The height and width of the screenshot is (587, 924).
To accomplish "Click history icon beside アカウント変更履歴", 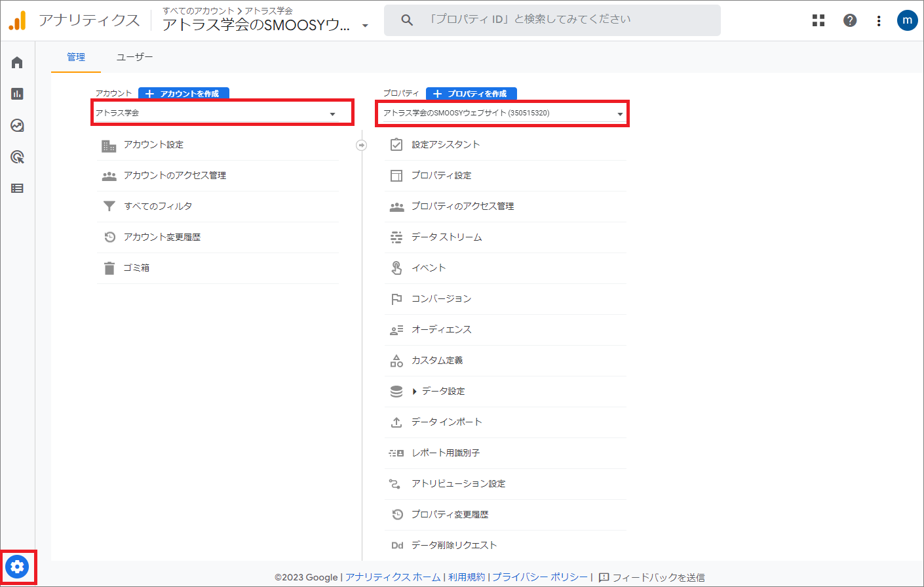I will 109,237.
